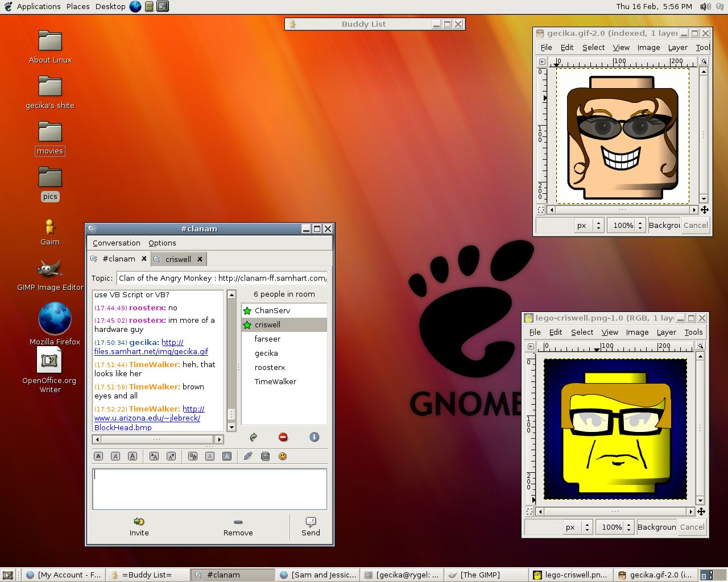Click chat history horizontal scroll right arrow

[x=219, y=439]
